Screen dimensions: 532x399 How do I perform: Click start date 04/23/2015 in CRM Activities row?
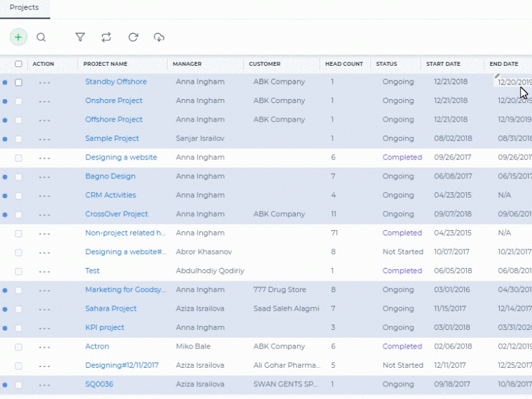coord(453,195)
